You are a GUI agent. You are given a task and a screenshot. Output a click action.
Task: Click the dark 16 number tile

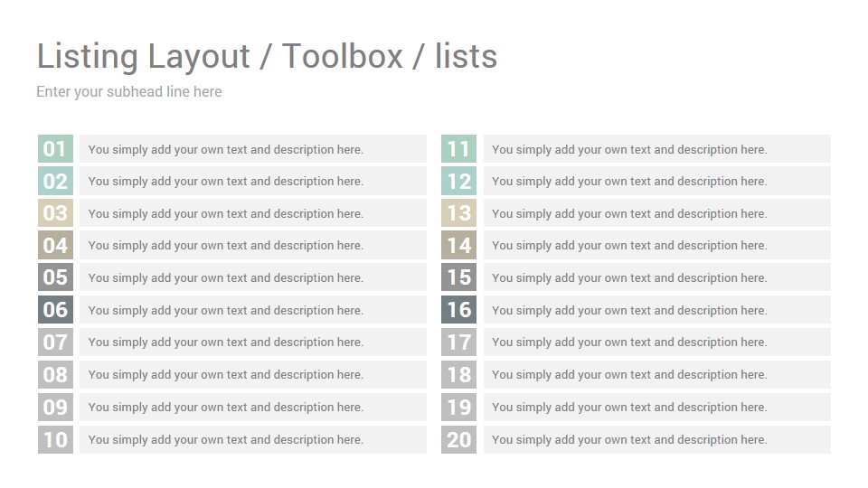459,310
